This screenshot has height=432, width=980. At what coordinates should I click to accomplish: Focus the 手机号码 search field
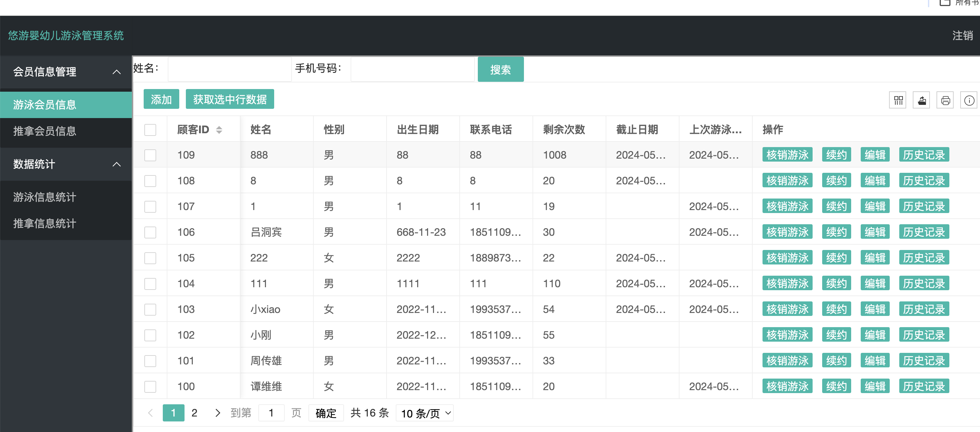point(412,69)
